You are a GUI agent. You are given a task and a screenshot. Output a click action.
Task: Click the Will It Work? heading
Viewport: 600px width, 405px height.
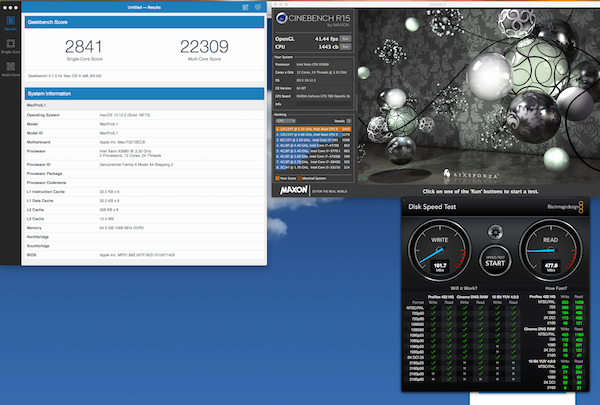pos(464,288)
